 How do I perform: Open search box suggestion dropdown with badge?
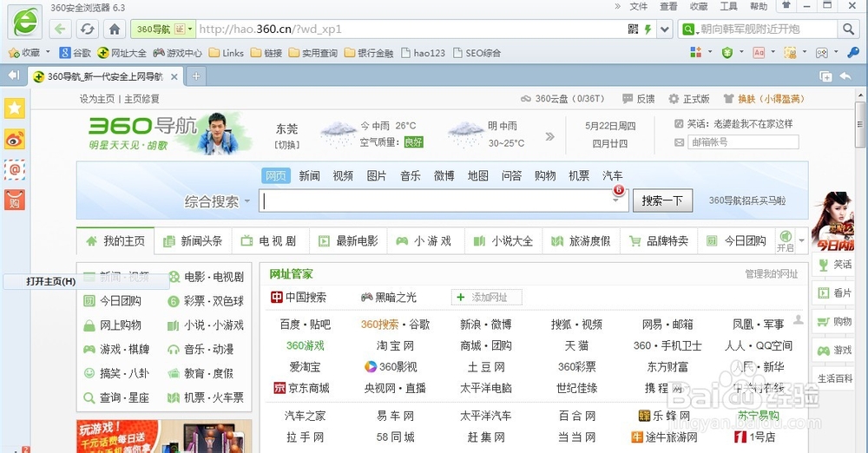pos(616,200)
